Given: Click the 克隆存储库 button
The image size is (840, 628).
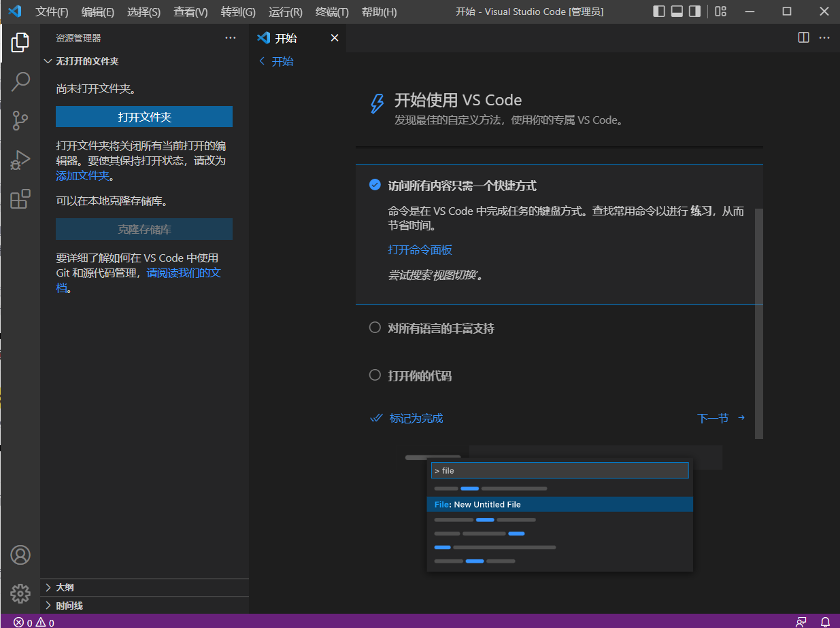Looking at the screenshot, I should (x=144, y=229).
